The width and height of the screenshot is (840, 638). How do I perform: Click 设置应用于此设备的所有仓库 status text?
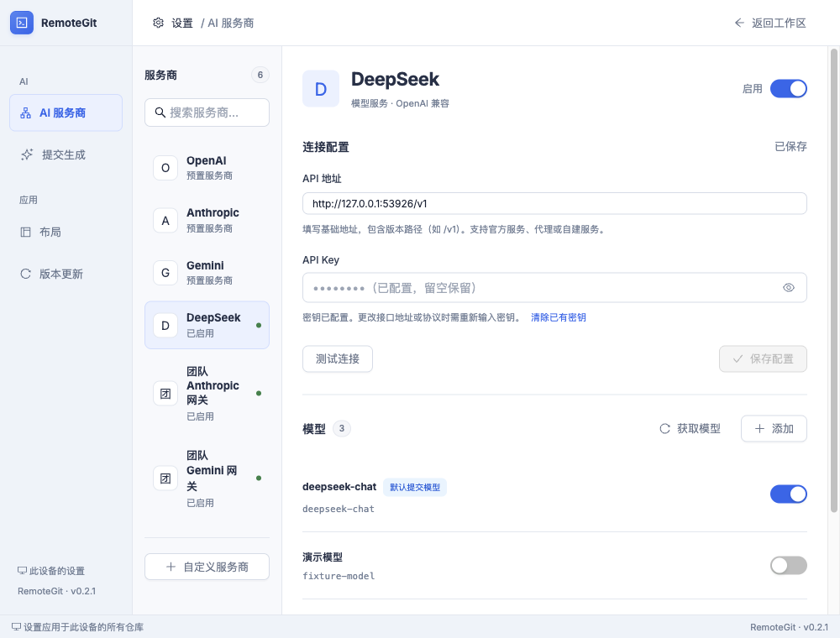pyautogui.click(x=83, y=627)
